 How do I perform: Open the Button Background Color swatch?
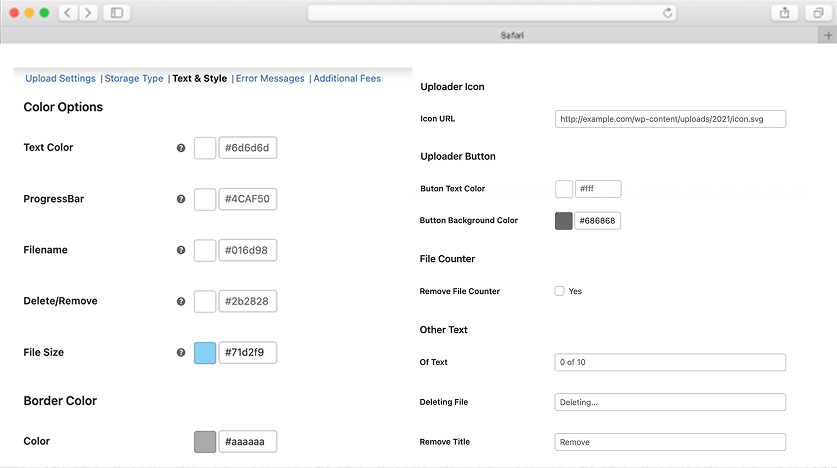[564, 221]
